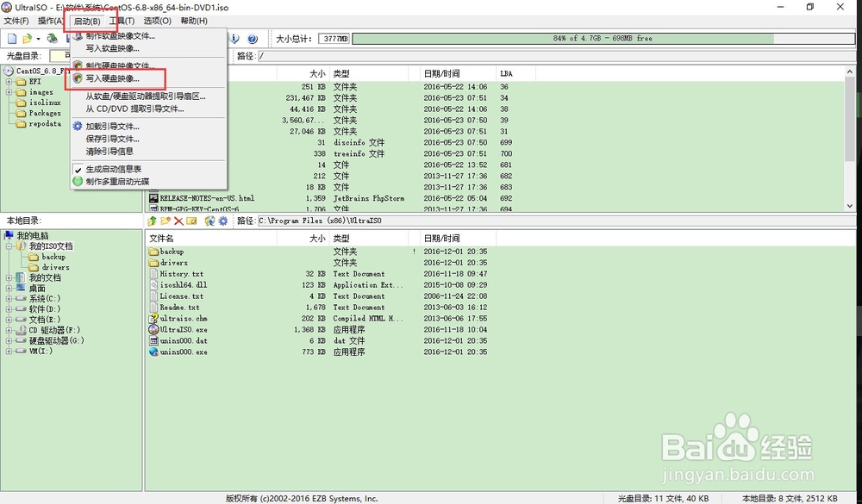Expand the Software (D:) drive node
The image size is (862, 504).
[9, 309]
